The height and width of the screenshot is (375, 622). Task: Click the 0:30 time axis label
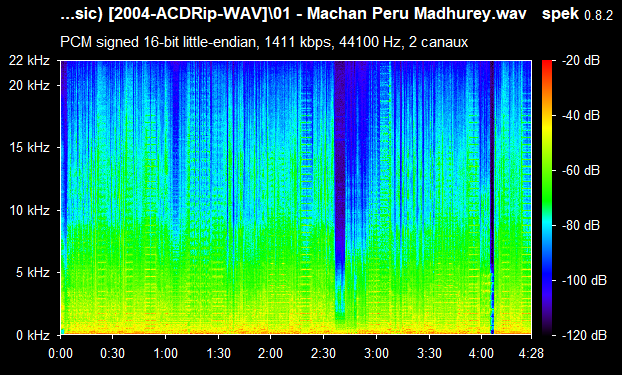tap(113, 353)
